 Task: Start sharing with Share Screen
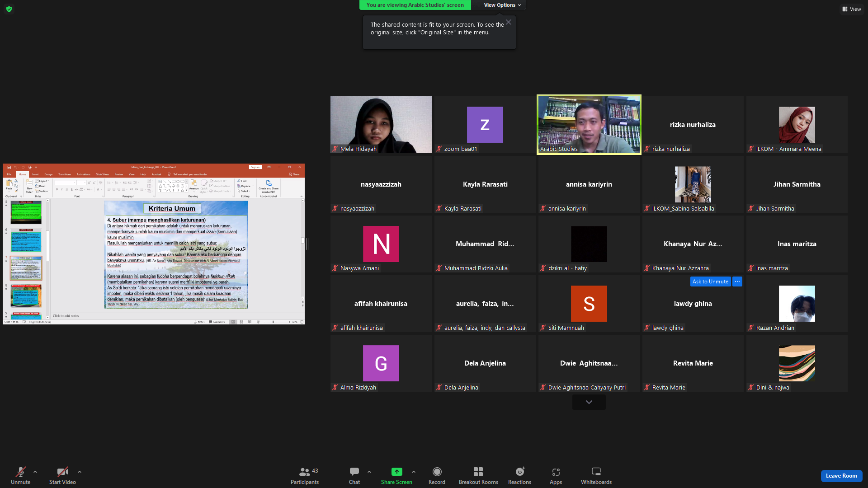[396, 476]
